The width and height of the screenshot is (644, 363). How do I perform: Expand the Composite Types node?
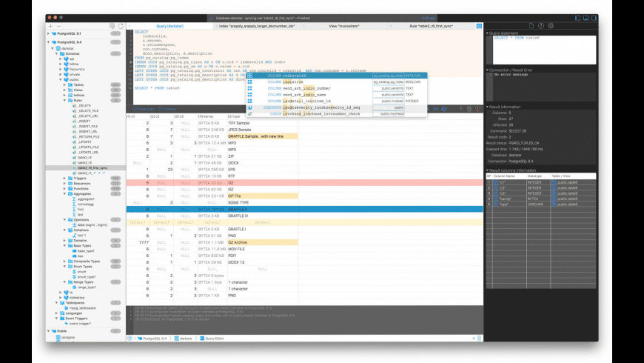click(64, 261)
